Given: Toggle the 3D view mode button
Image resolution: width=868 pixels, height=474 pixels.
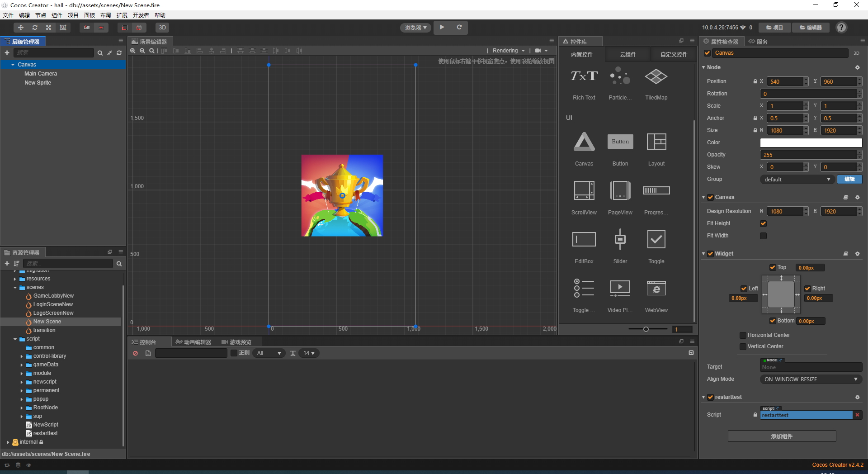Looking at the screenshot, I should pos(162,28).
